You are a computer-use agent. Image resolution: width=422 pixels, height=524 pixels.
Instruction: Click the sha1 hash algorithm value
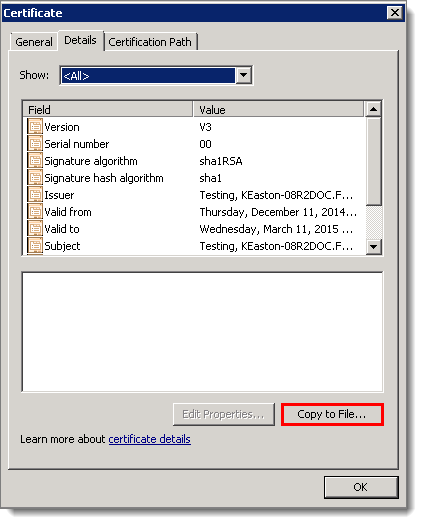coord(210,178)
